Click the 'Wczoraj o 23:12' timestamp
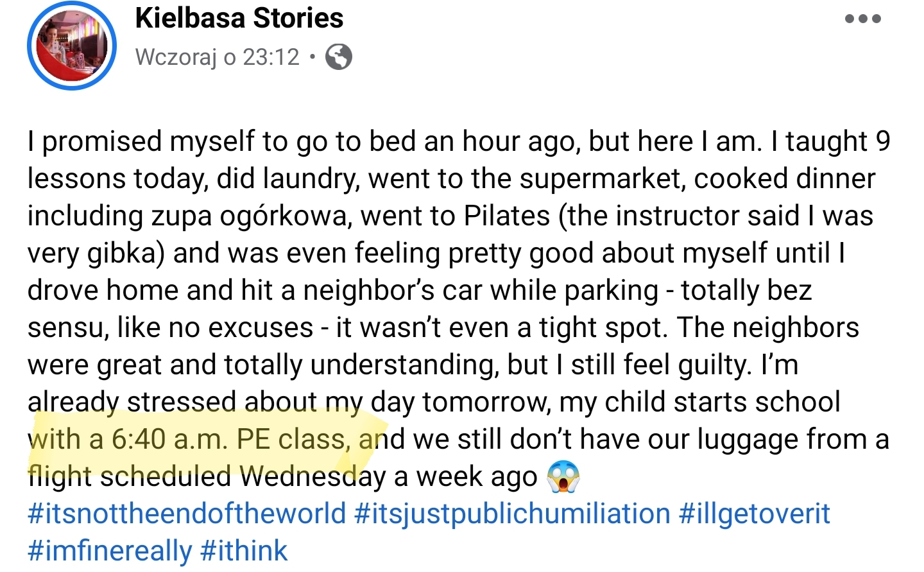Image resolution: width=924 pixels, height=572 pixels. 218,57
